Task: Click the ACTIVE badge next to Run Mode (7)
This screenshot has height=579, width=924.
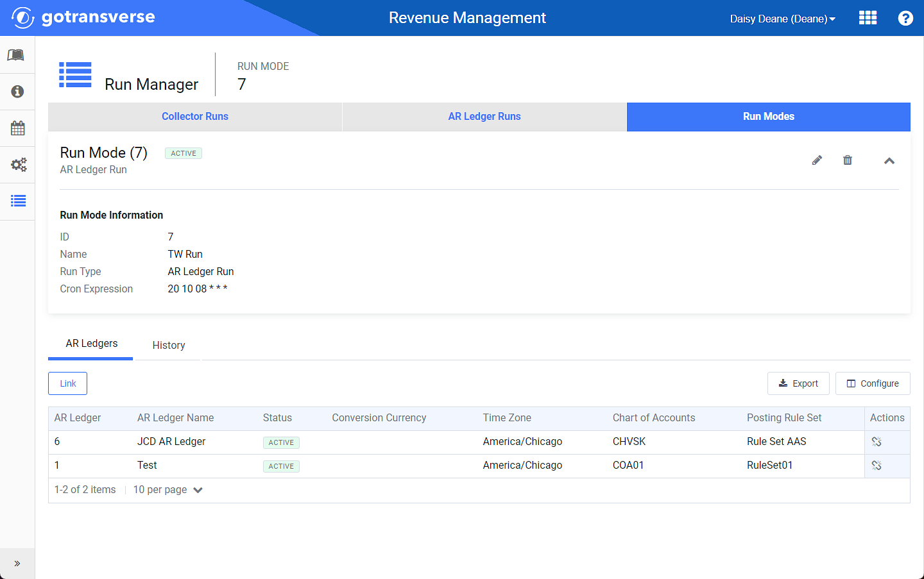Action: click(184, 153)
